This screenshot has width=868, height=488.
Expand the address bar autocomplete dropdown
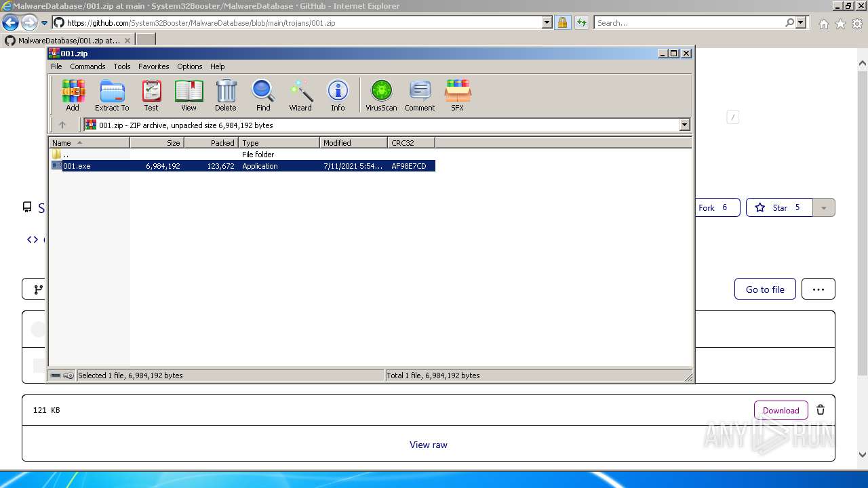point(547,23)
